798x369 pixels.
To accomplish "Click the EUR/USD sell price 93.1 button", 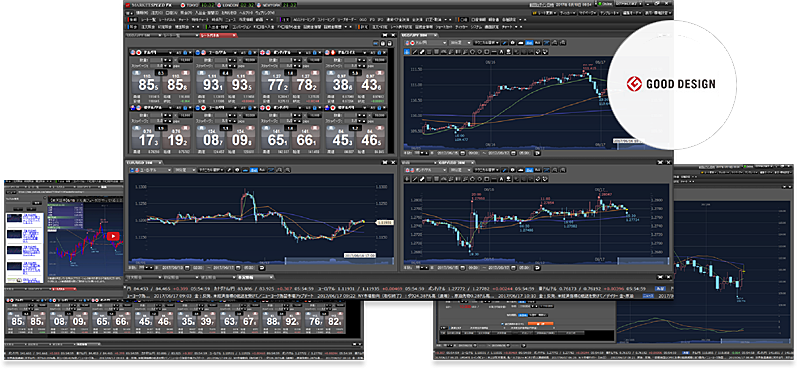I will pyautogui.click(x=210, y=81).
